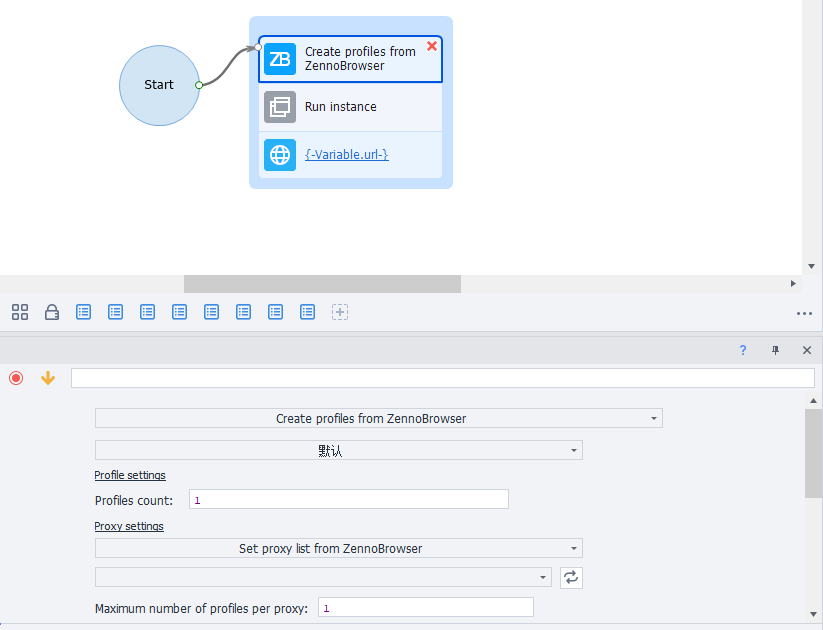Click the lock icon in the toolbar
Screen dimensions: 823x630
coord(51,312)
